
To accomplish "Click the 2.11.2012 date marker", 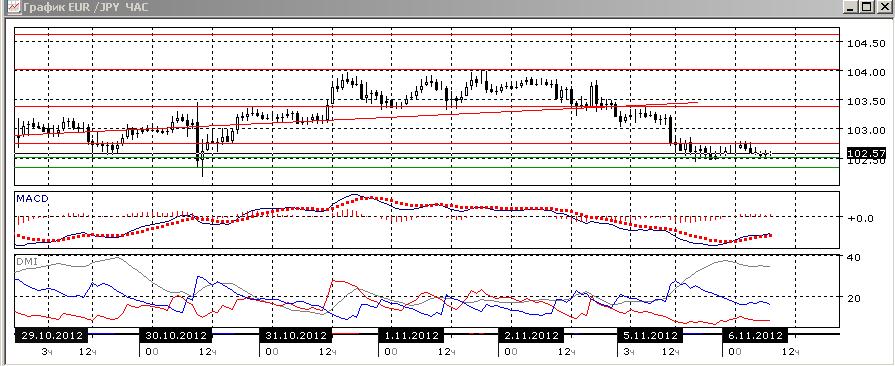I will pos(530,335).
